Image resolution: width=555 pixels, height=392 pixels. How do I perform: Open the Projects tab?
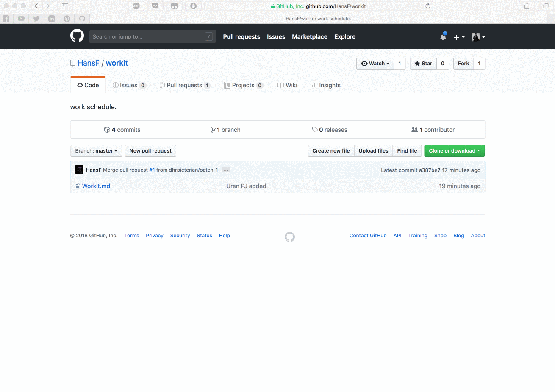(x=244, y=85)
